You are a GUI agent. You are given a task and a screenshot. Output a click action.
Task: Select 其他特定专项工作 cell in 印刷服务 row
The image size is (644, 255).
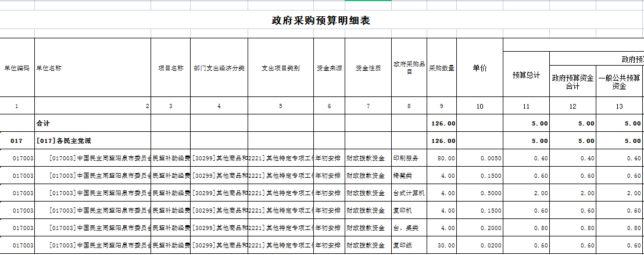click(x=281, y=158)
